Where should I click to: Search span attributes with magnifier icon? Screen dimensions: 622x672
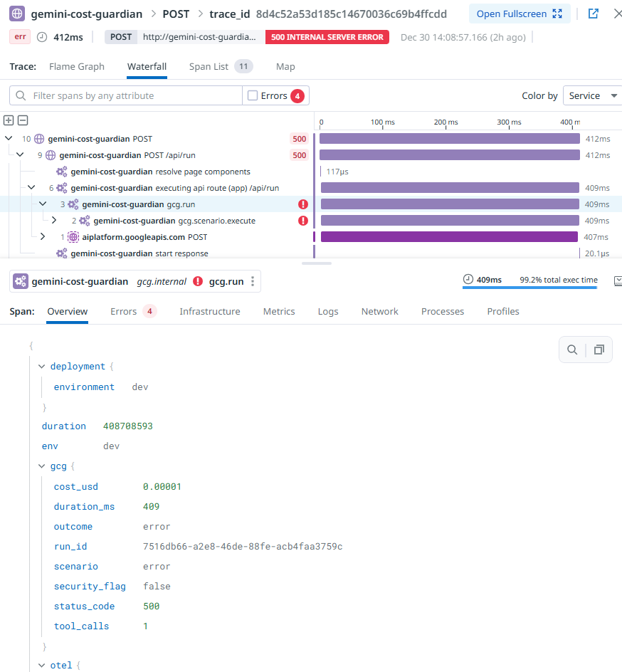572,350
